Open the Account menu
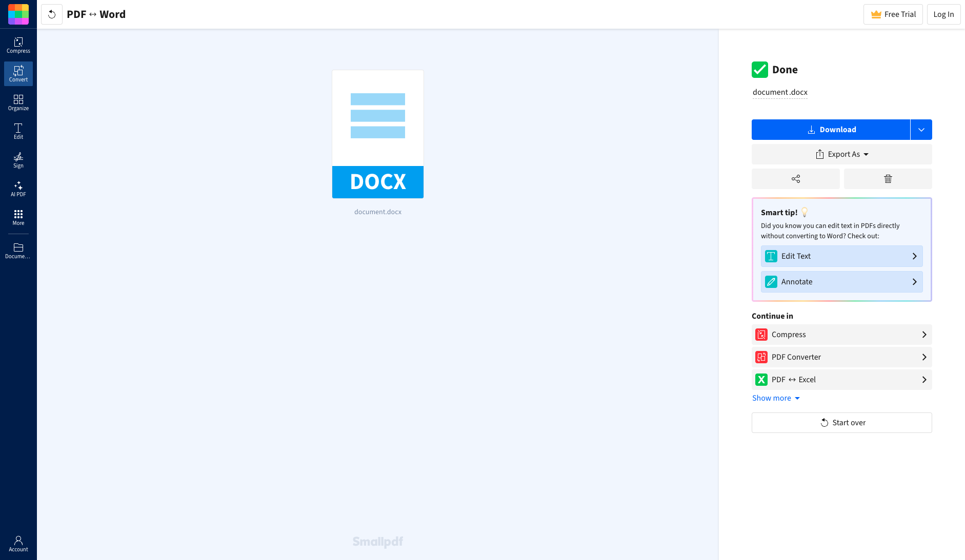Screen dimensions: 965x560 pyautogui.click(x=18, y=544)
